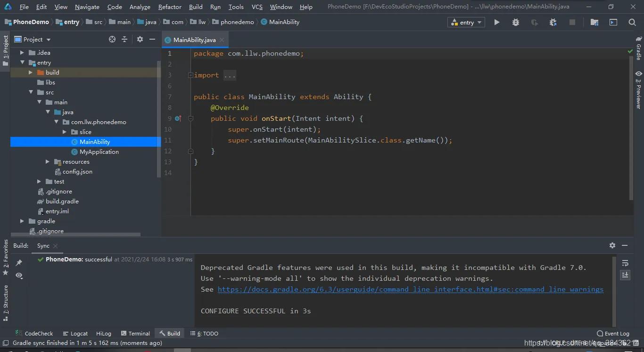
Task: Collapse the entry module folder
Action: coord(22,62)
